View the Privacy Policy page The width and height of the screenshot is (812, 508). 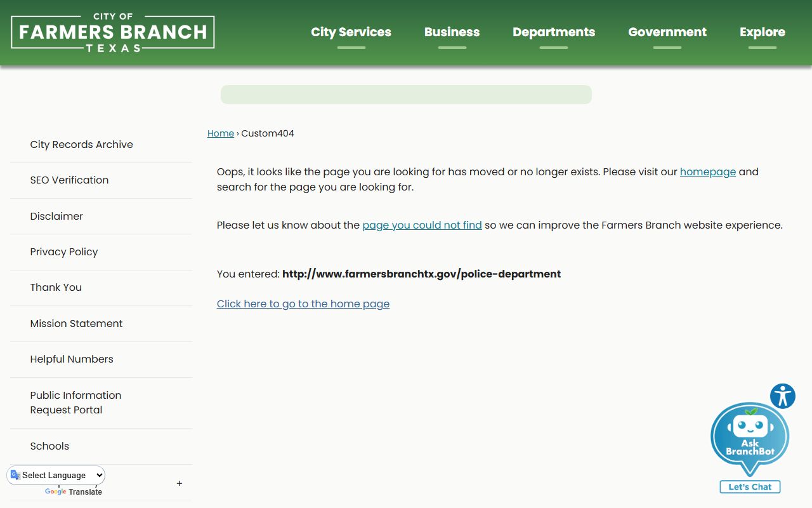click(x=101, y=252)
